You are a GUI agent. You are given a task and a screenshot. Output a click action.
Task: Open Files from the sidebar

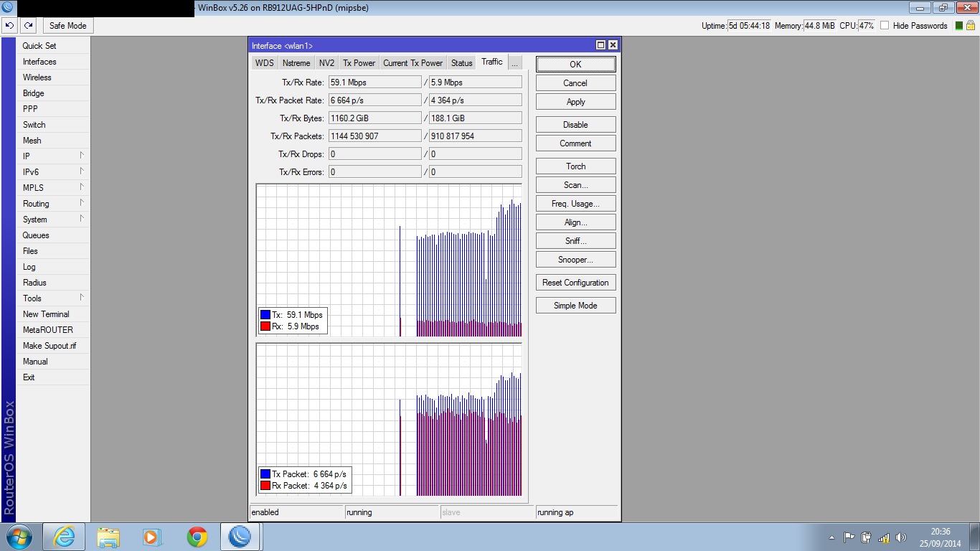click(x=54, y=251)
